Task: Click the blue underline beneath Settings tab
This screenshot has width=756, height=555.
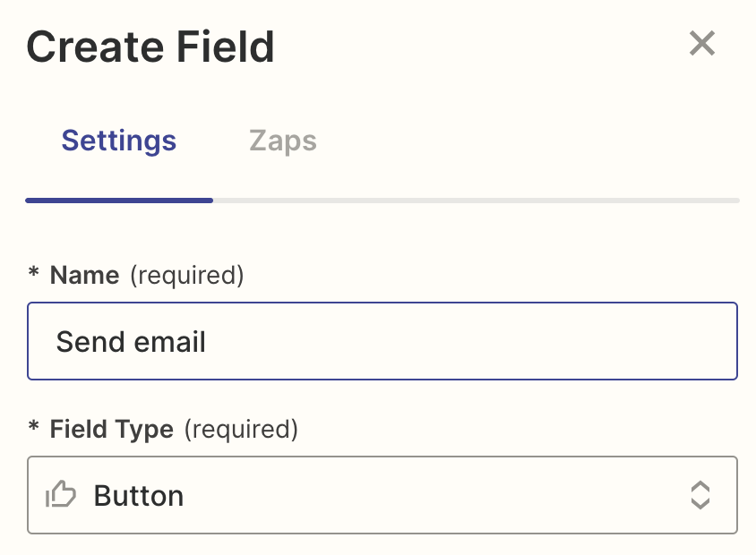Action: coord(119,201)
